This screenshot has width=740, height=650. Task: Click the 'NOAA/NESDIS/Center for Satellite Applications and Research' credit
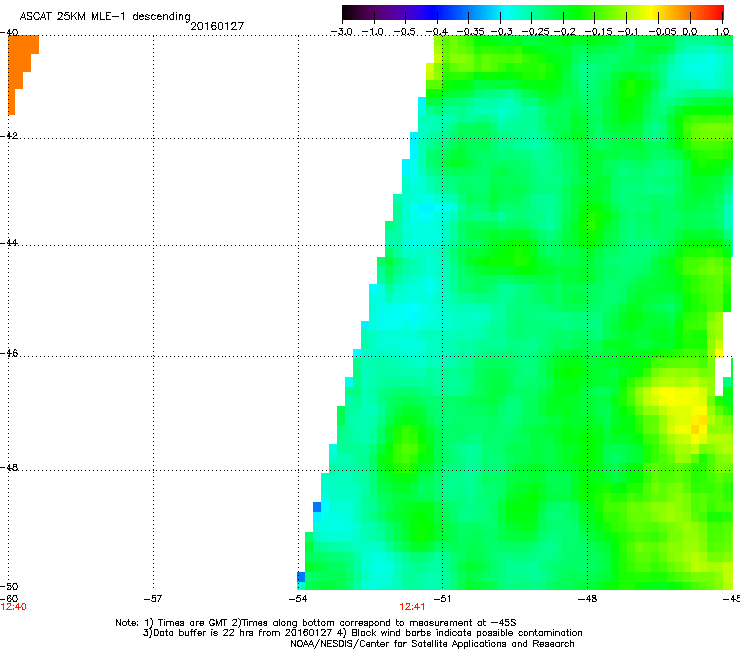pos(432,644)
